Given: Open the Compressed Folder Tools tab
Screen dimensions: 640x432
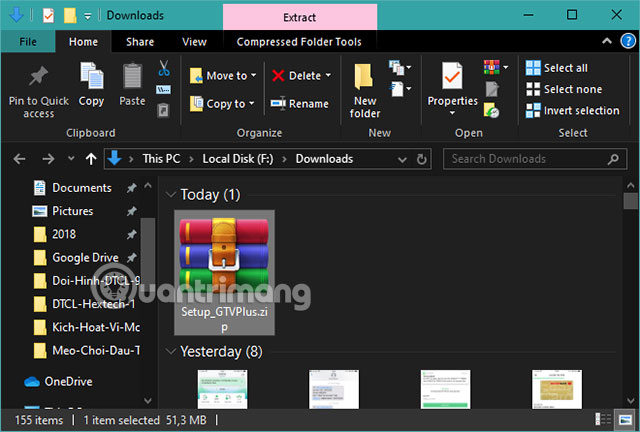Looking at the screenshot, I should coord(300,42).
